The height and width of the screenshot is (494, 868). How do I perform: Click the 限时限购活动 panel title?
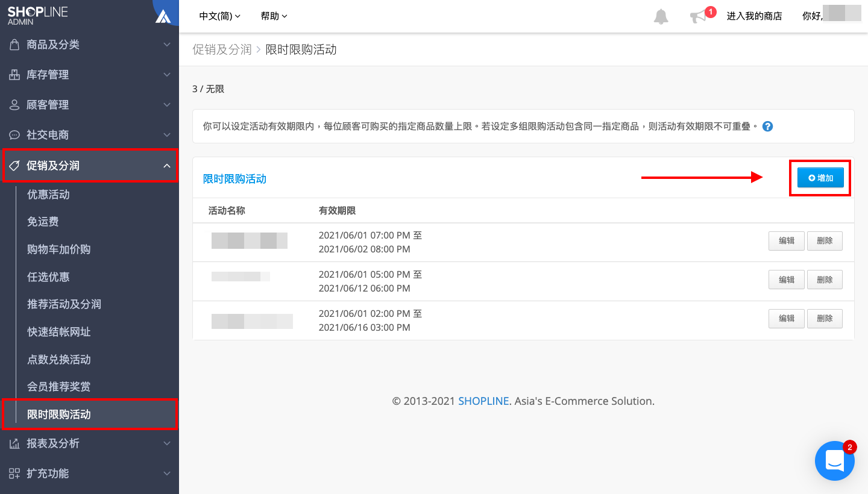pos(234,179)
